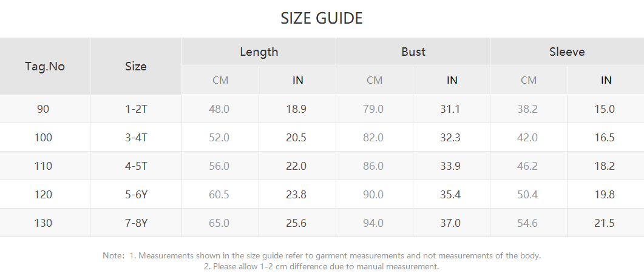Image resolution: width=644 pixels, height=279 pixels.
Task: Click the 7-8Y size cell
Action: coord(136,223)
